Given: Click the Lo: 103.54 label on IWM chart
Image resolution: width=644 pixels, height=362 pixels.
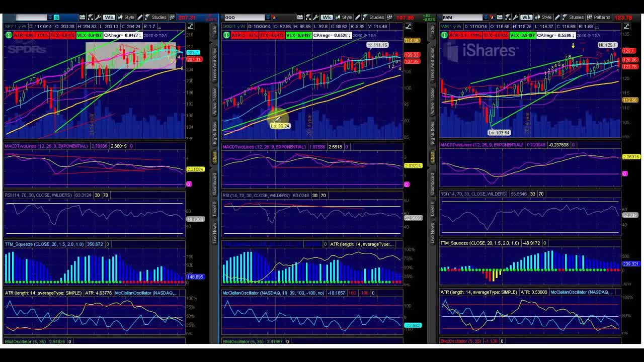Looking at the screenshot, I should [499, 133].
